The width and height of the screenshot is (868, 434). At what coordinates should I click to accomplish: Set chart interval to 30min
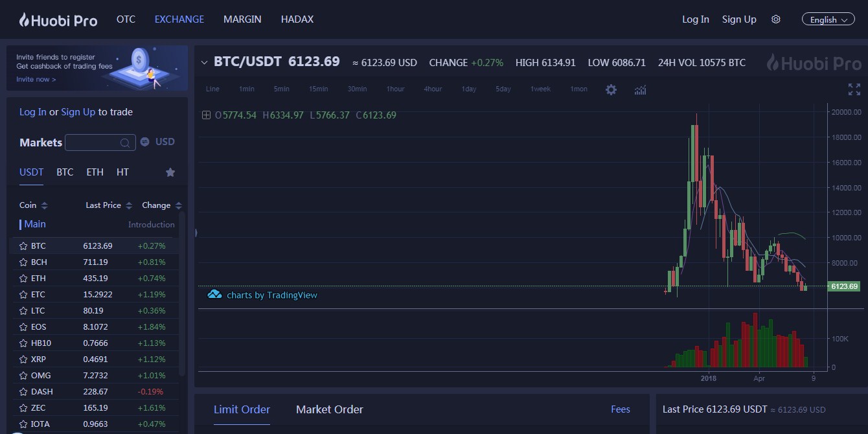pos(358,89)
